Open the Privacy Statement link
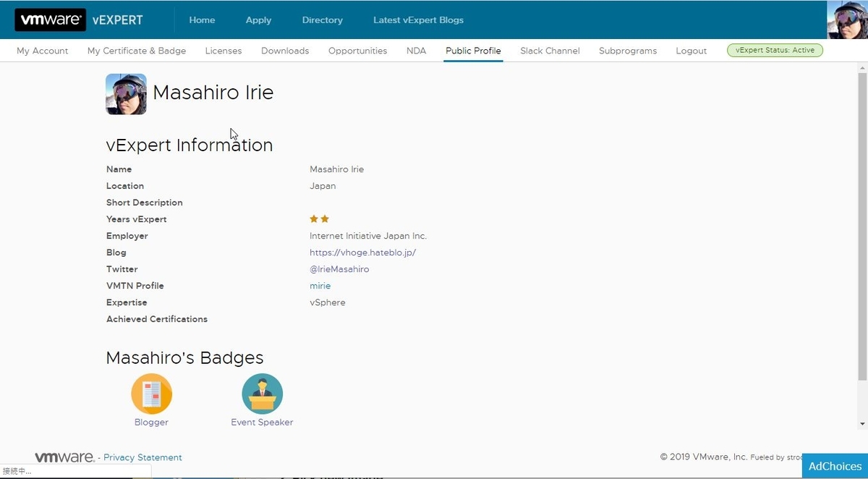The width and height of the screenshot is (868, 479). pos(142,457)
